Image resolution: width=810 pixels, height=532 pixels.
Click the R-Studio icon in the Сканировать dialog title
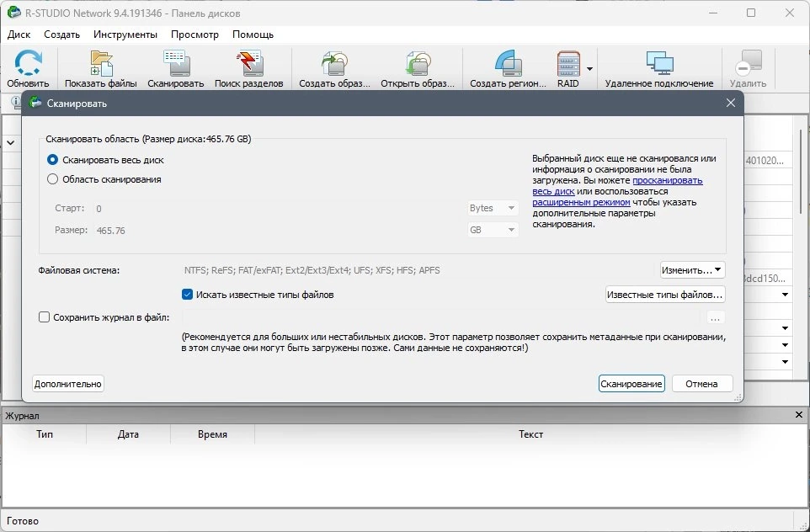(x=35, y=103)
